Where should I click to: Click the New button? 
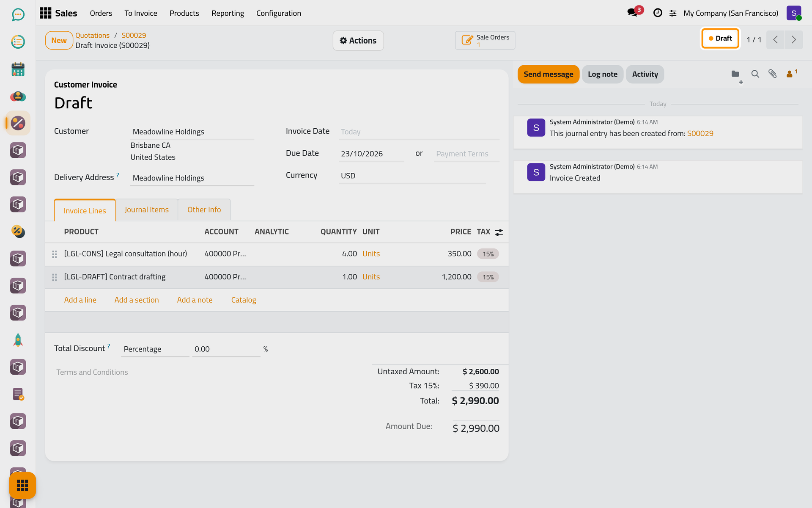tap(59, 41)
